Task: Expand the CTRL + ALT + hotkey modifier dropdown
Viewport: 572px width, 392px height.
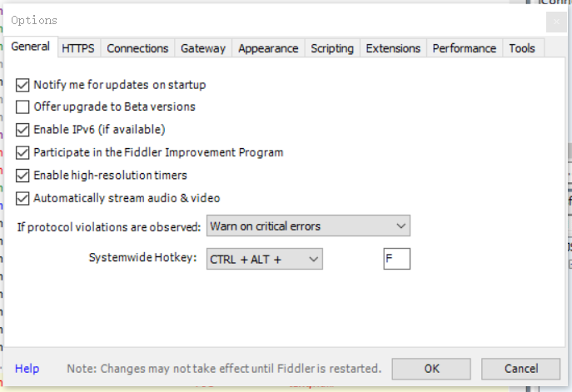Action: tap(265, 260)
